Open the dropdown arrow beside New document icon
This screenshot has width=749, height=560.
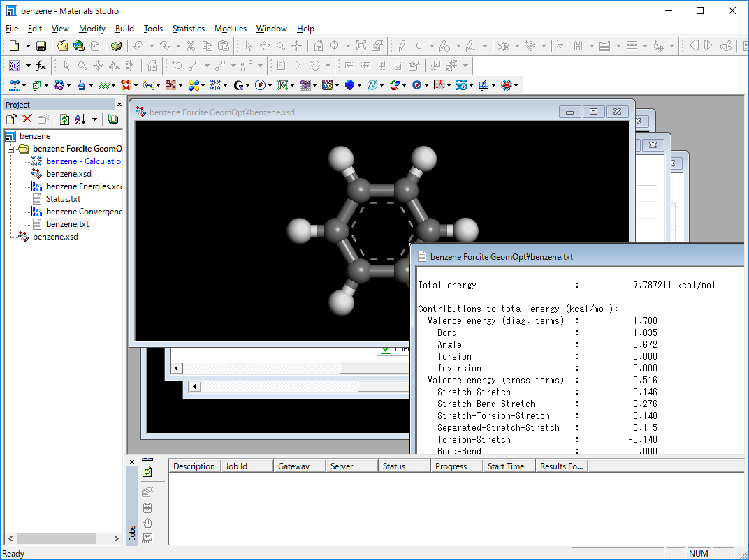(x=28, y=46)
